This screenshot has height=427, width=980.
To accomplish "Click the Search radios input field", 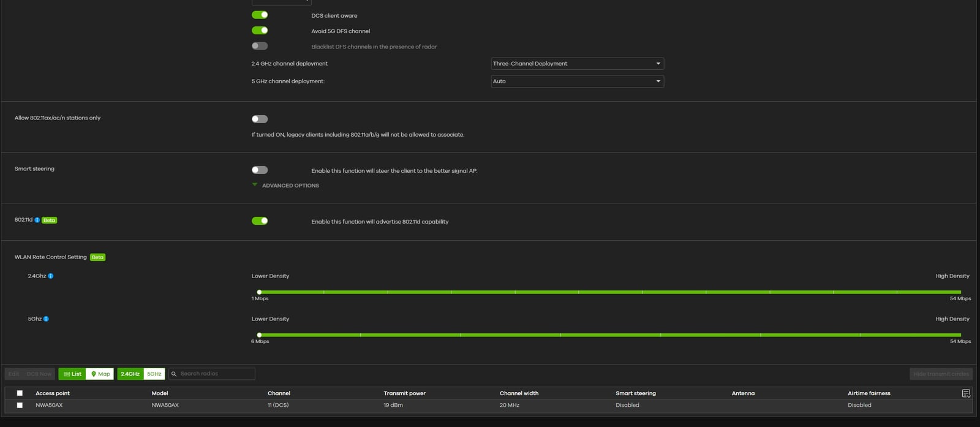I will click(x=216, y=374).
